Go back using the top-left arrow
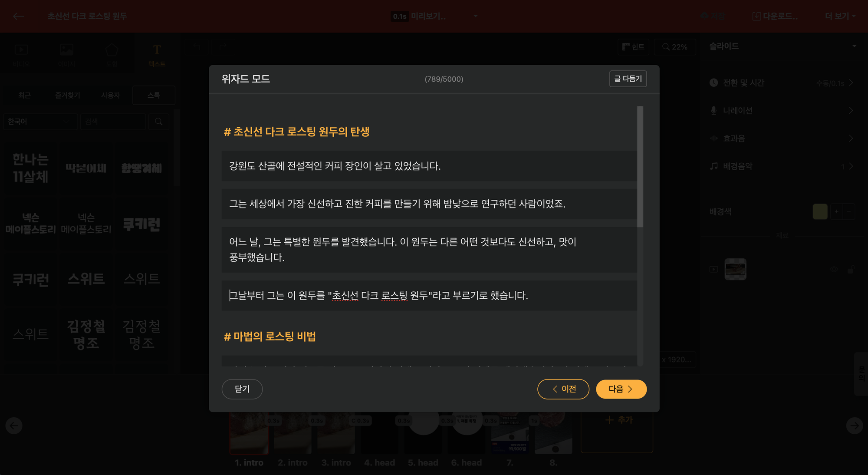 point(18,16)
